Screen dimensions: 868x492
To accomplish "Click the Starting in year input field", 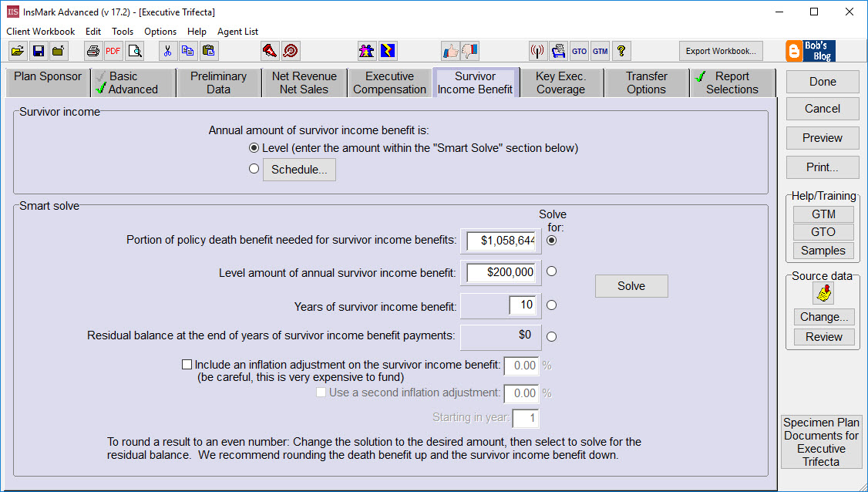I will click(x=525, y=417).
